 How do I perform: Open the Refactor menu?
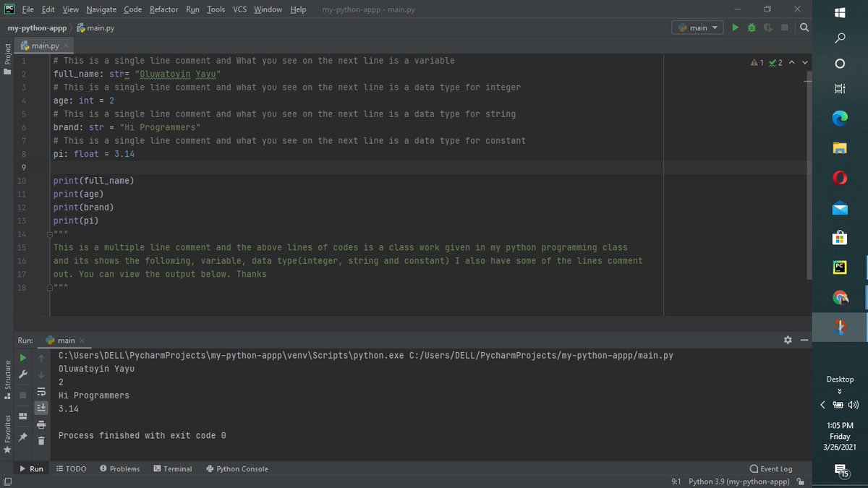[163, 9]
